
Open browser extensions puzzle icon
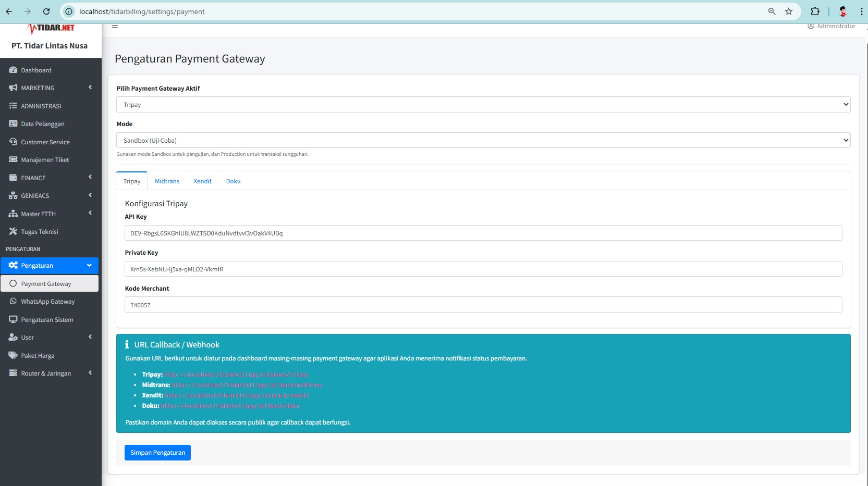pos(815,11)
